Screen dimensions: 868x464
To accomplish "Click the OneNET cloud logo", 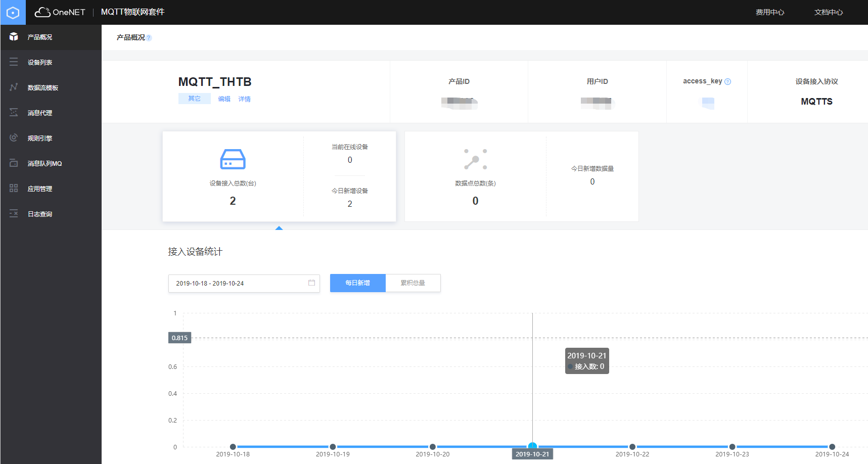I will [60, 12].
